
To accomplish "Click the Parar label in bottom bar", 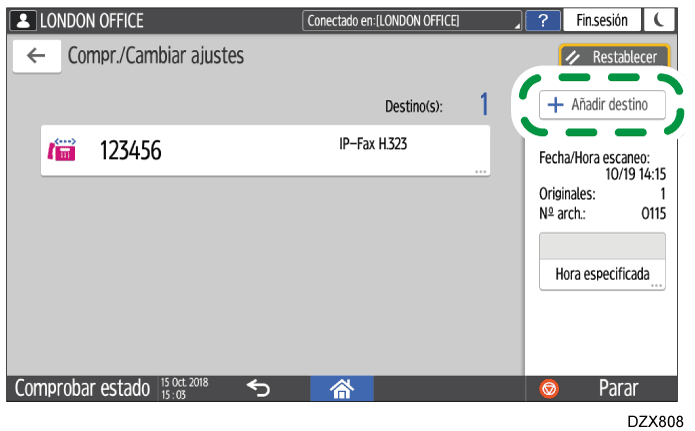I will 618,388.
